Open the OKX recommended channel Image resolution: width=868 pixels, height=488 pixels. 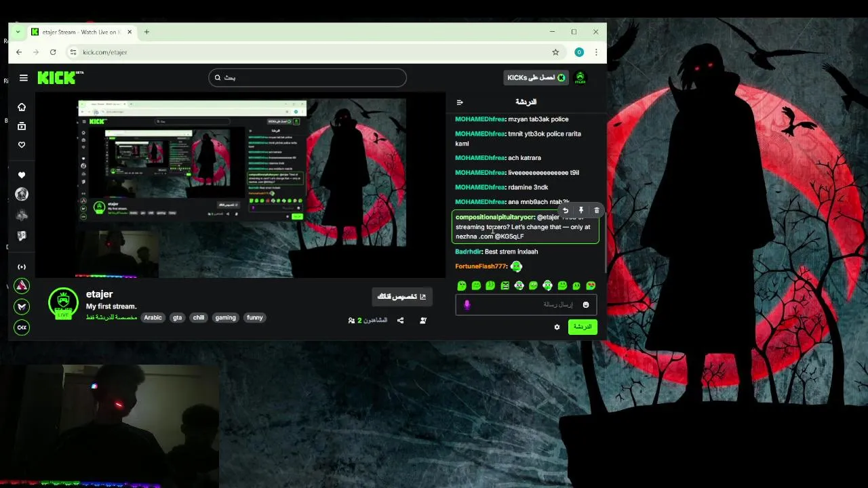pyautogui.click(x=22, y=327)
